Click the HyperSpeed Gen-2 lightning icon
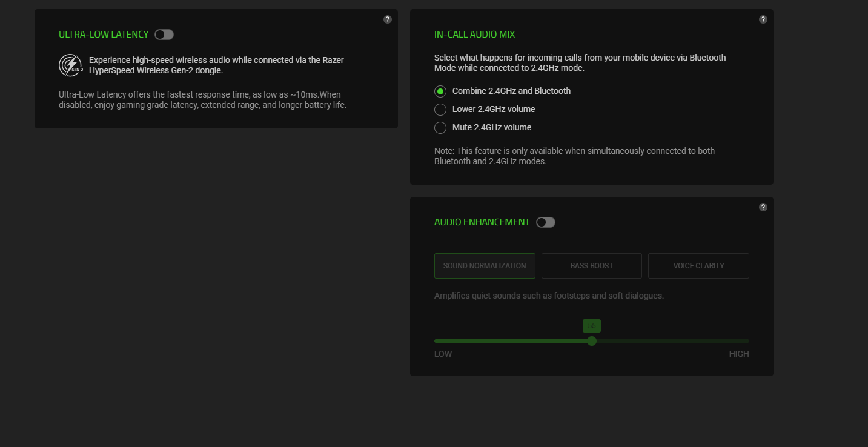 70,65
